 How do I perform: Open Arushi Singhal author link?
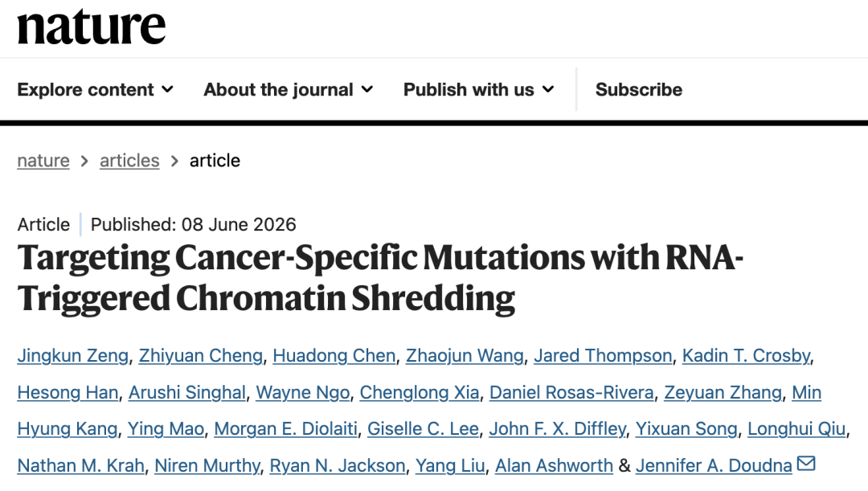coord(187,392)
